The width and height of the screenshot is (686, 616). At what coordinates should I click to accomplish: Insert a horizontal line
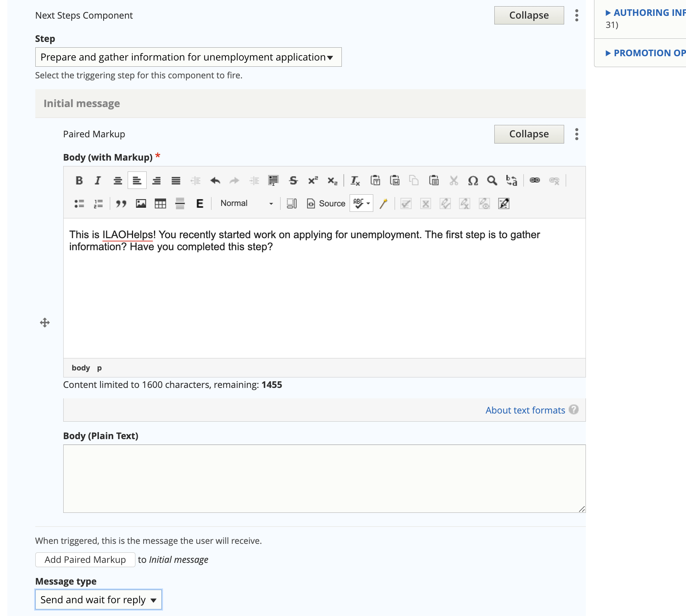(x=180, y=203)
